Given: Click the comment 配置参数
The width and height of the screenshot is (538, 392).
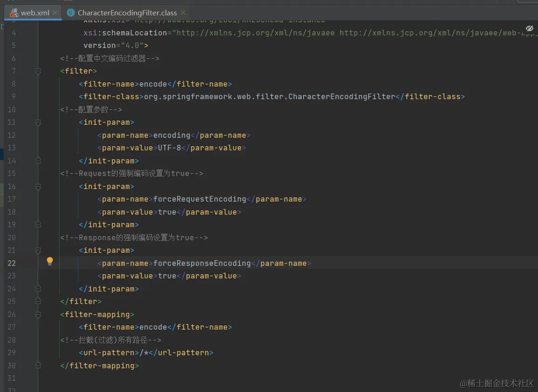Looking at the screenshot, I should click(91, 109).
